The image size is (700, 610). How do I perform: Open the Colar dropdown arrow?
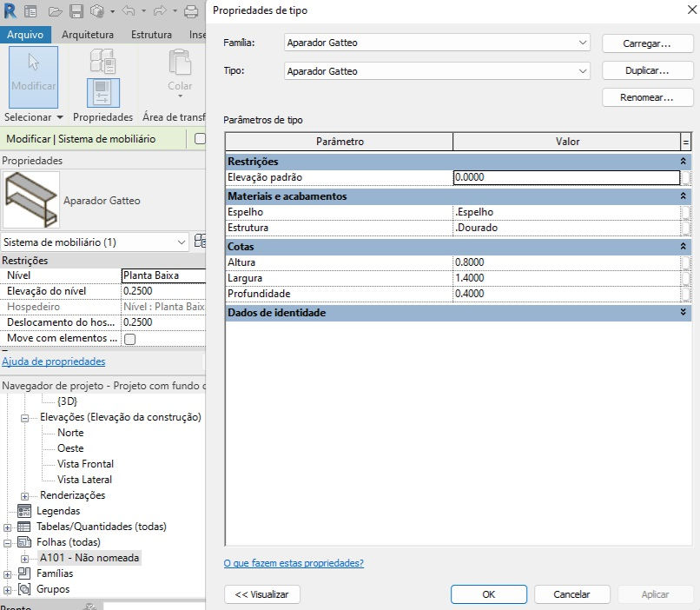[181, 96]
